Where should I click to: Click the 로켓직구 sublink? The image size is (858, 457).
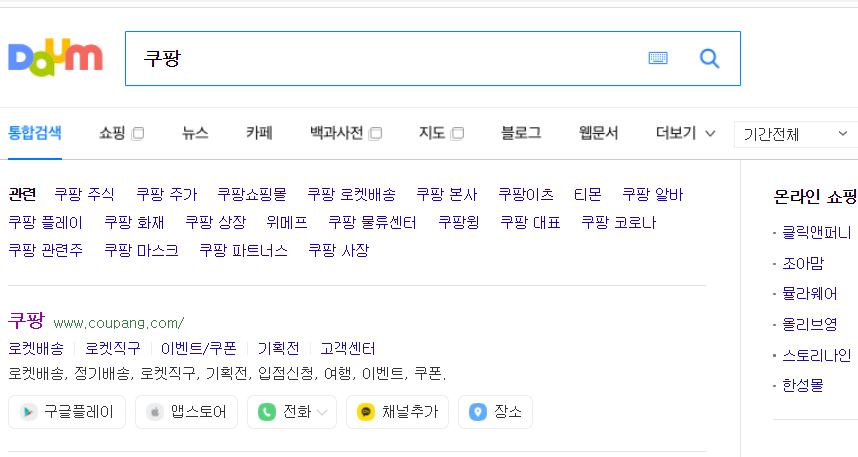coord(113,349)
